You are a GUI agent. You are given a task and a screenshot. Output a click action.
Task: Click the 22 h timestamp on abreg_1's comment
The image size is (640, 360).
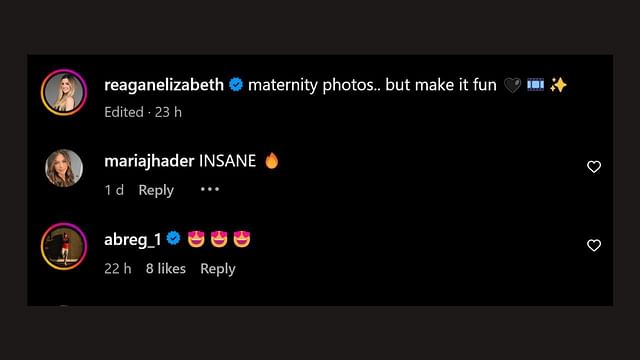(118, 269)
